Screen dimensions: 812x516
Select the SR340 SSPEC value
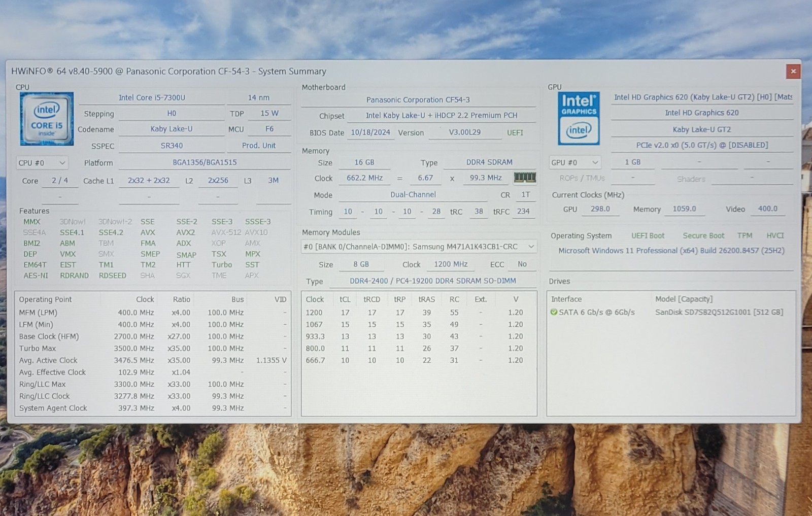pyautogui.click(x=172, y=146)
